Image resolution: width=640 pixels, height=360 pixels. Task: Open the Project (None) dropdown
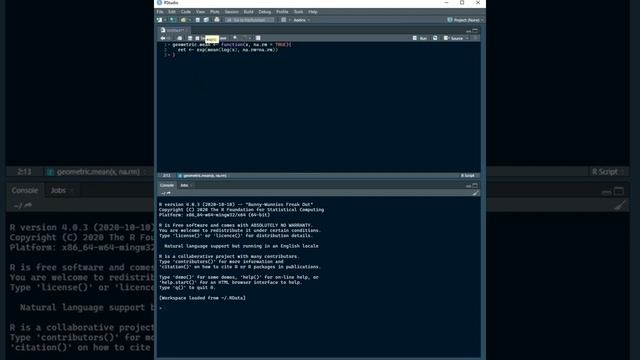pos(465,20)
